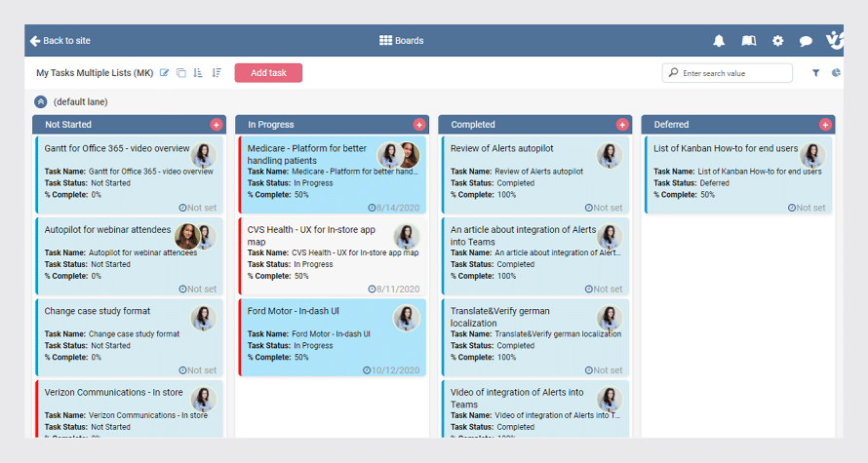Image resolution: width=868 pixels, height=463 pixels.
Task: Collapse the default lane
Action: [x=40, y=101]
